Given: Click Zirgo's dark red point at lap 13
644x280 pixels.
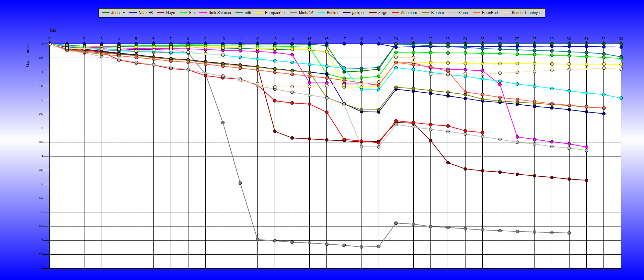Looking at the screenshot, I should point(275,131).
